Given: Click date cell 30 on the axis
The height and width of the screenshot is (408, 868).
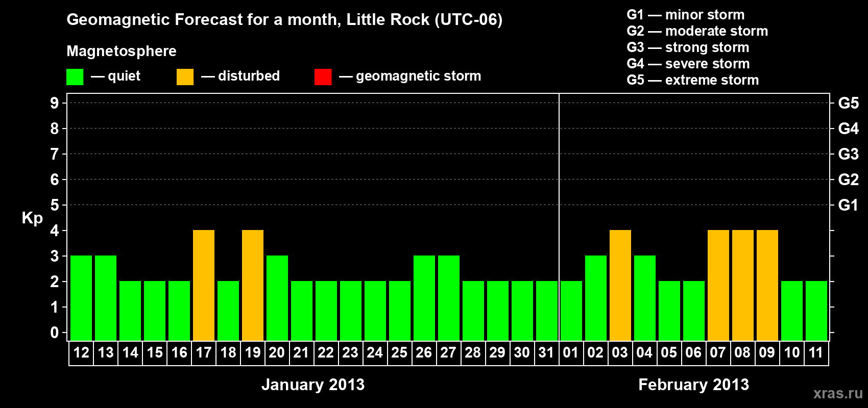Looking at the screenshot, I should coord(522,353).
